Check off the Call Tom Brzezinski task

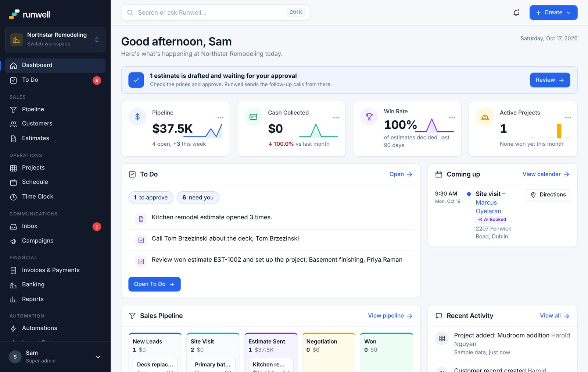coord(141,240)
